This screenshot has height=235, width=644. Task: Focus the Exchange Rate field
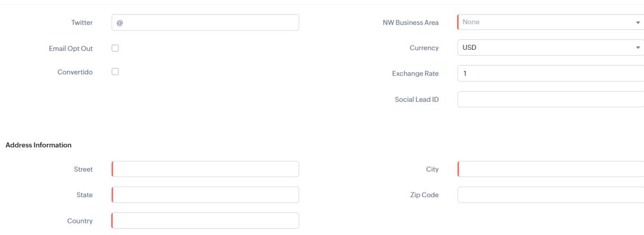pos(551,73)
